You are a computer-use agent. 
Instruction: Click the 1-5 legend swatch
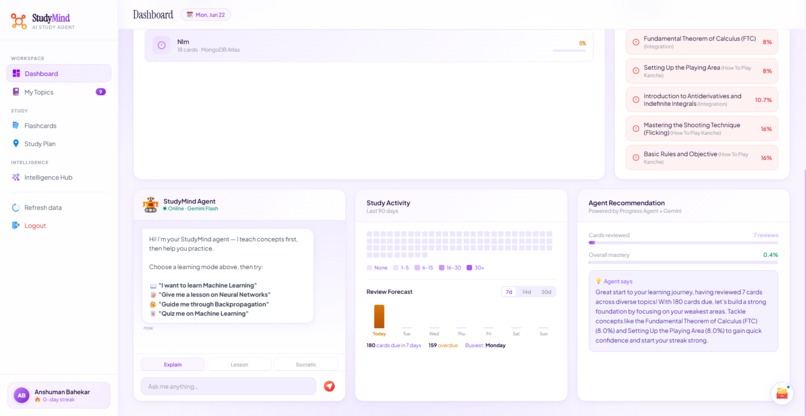coord(396,268)
